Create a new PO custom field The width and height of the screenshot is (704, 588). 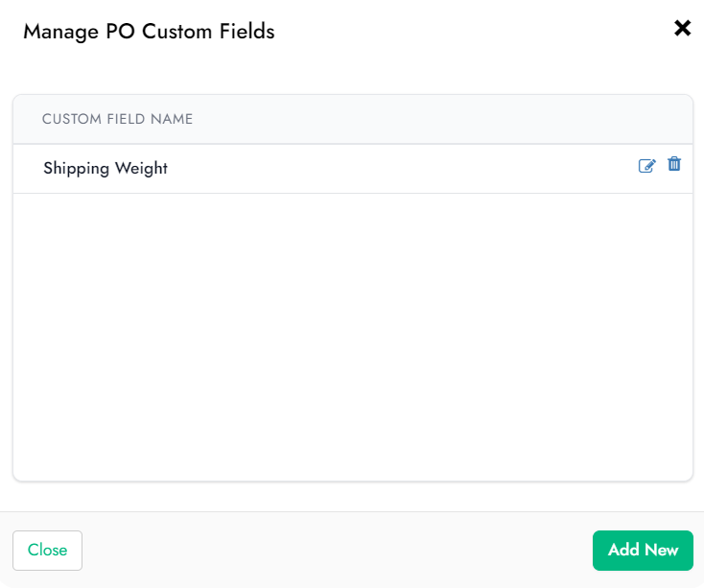(643, 551)
